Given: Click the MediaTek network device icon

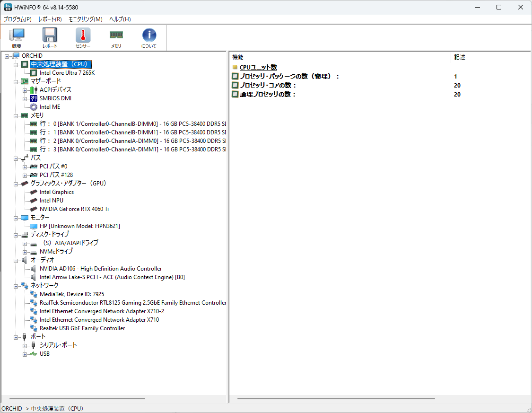Looking at the screenshot, I should tap(34, 294).
